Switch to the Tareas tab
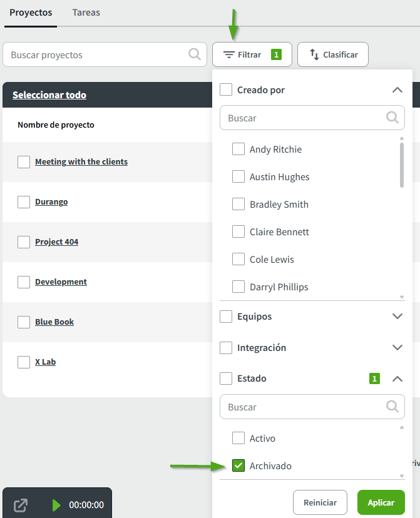This screenshot has width=420, height=518. (x=86, y=13)
